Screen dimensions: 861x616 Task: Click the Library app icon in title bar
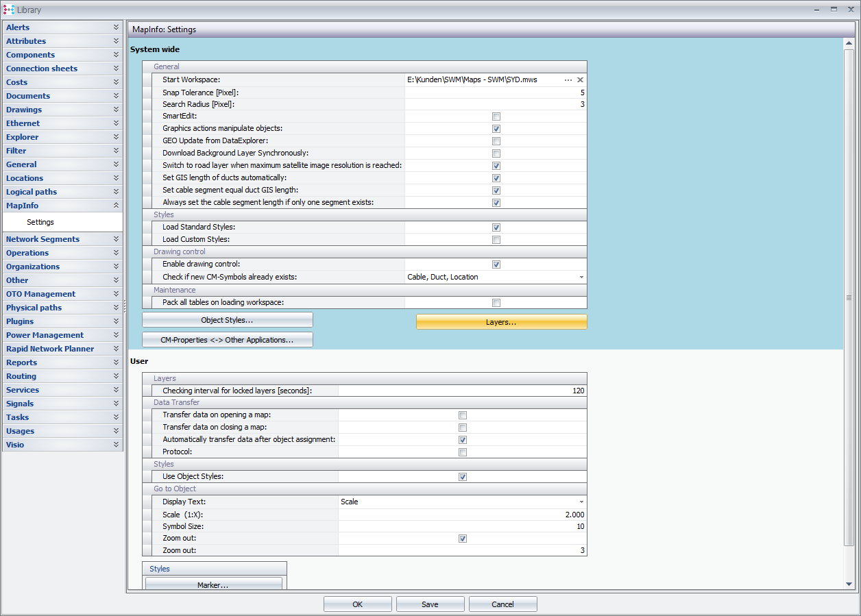(9, 10)
